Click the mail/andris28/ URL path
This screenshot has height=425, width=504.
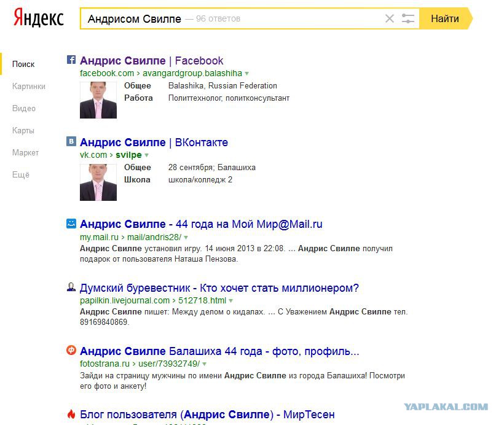point(154,237)
